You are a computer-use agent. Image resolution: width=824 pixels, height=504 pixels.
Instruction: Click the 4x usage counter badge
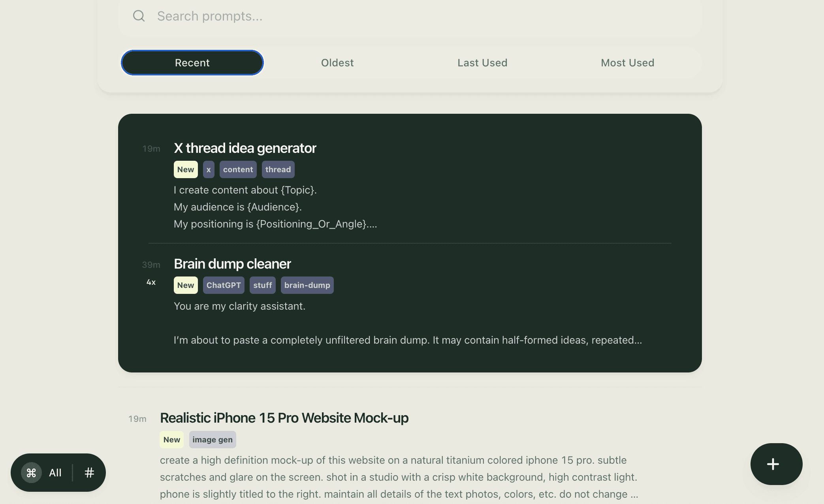(151, 282)
